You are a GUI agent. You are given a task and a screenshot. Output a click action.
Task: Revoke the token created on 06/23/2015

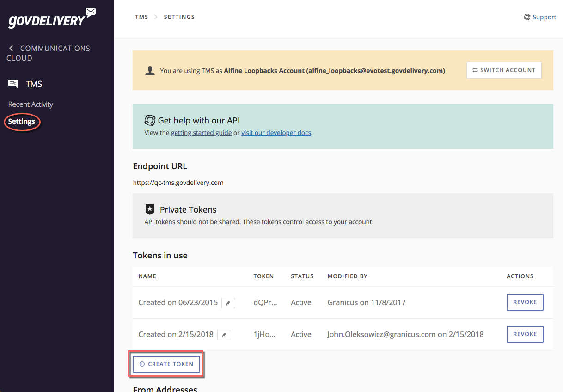point(525,302)
